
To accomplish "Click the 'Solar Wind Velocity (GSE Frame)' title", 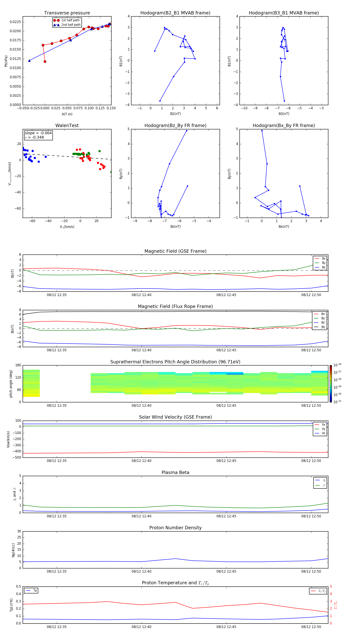I will (x=175, y=417).
